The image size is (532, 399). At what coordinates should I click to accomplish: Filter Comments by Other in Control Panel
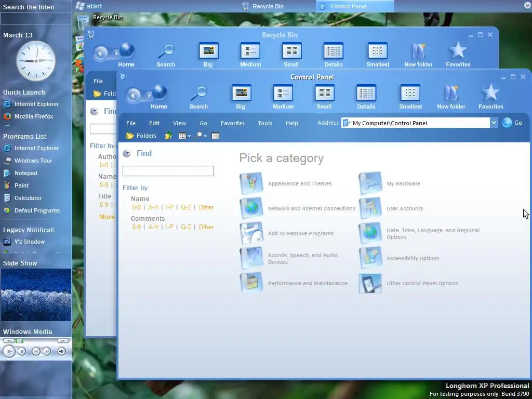point(206,227)
